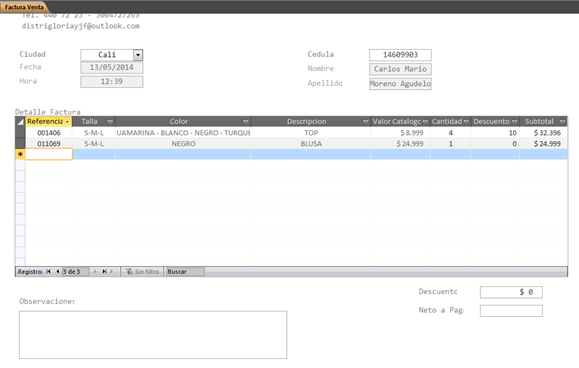Open Subtotal column filter arrow
The image size is (579, 368).
(562, 121)
